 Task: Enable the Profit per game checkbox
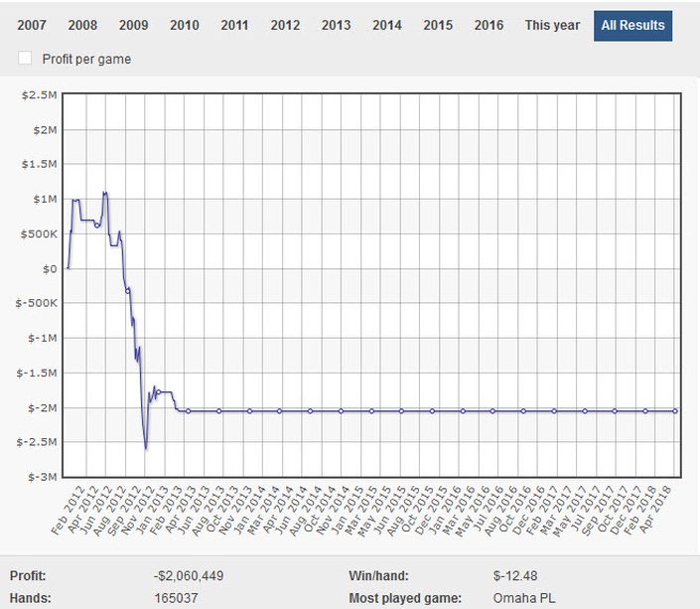26,59
